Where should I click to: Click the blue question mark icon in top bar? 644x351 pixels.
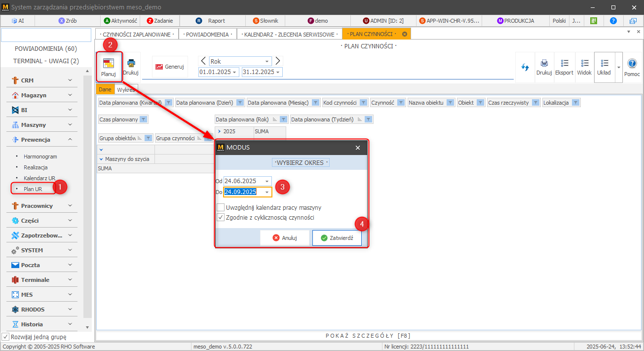coord(613,21)
